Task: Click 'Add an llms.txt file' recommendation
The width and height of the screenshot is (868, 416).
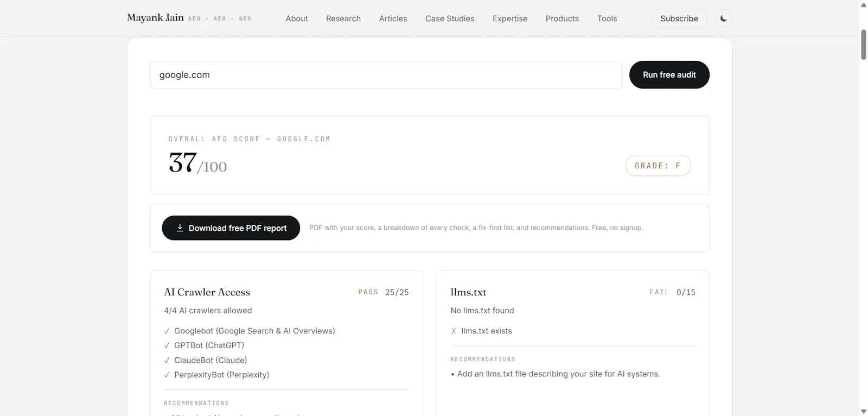Action: click(x=558, y=374)
